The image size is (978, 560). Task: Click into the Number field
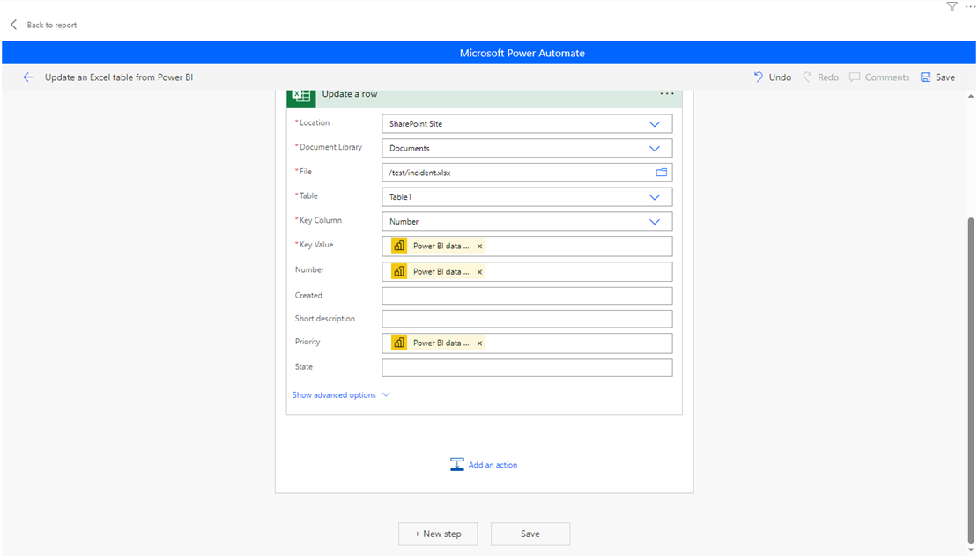pos(527,272)
